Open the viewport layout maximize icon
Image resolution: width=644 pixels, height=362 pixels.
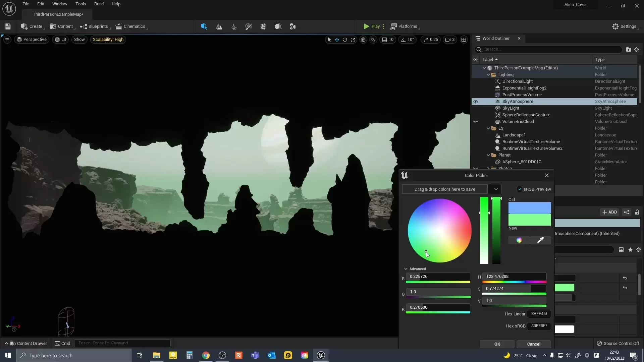(464, 40)
